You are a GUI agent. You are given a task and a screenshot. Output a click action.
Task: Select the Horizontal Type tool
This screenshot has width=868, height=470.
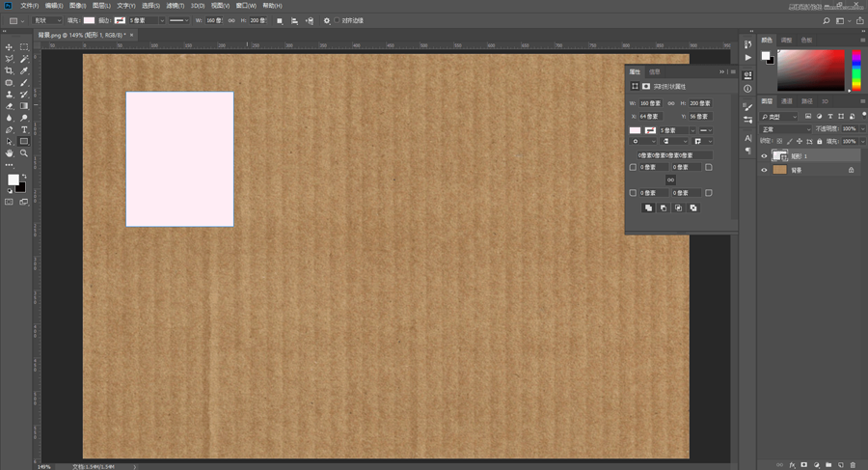tap(24, 129)
